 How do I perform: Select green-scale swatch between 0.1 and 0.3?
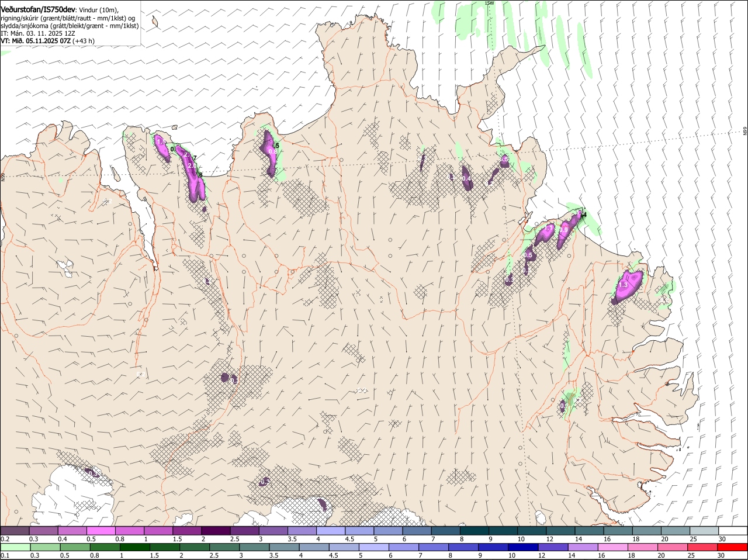point(15,548)
